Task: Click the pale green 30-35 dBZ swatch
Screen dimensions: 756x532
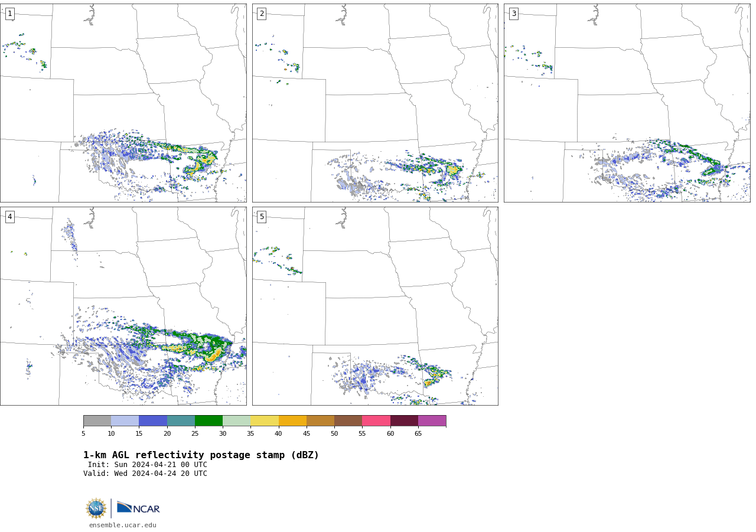Action: 236,421
